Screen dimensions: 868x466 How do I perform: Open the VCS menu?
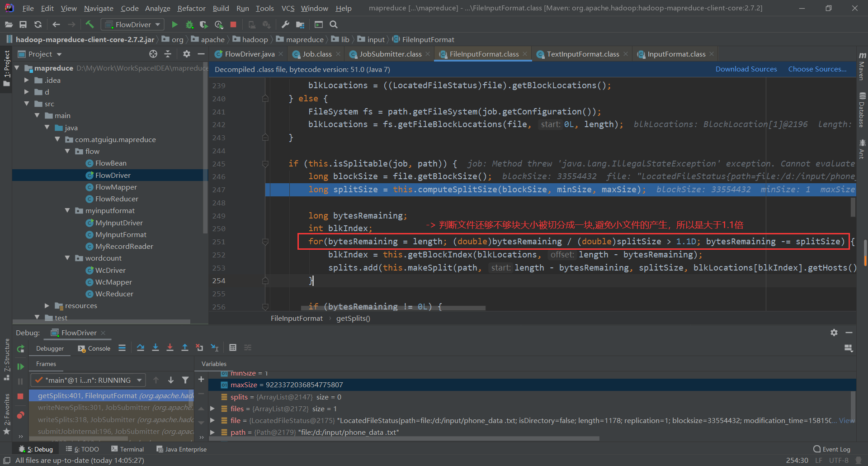(288, 8)
